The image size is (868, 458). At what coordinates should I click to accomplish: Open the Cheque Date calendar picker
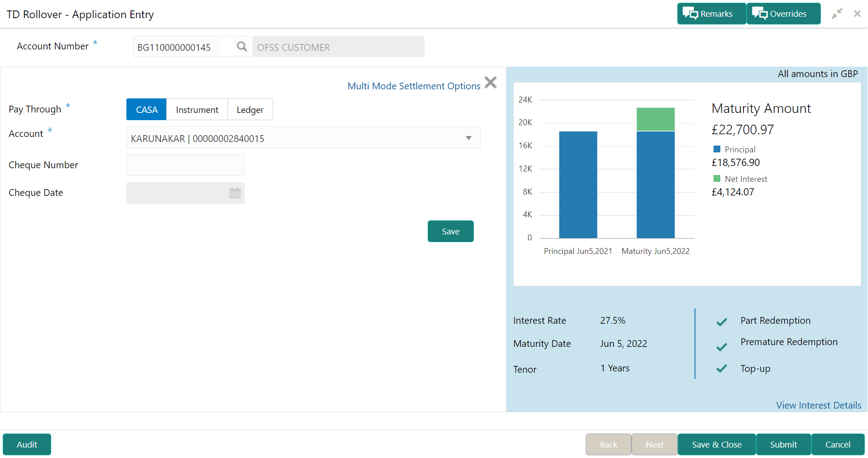coord(235,193)
